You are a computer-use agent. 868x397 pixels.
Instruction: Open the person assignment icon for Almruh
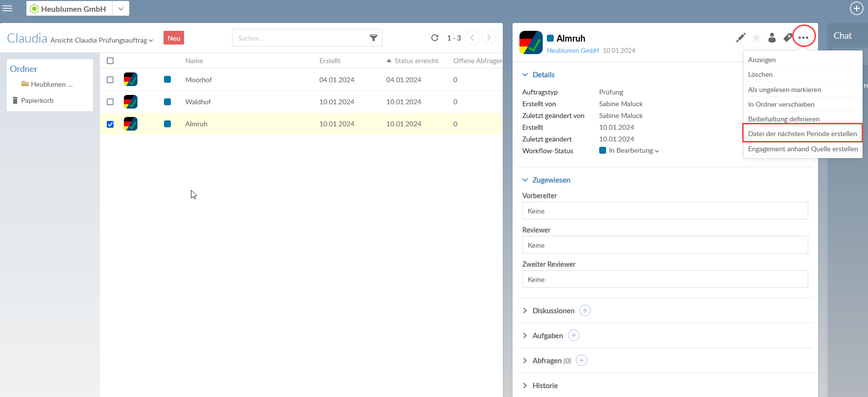(x=772, y=38)
